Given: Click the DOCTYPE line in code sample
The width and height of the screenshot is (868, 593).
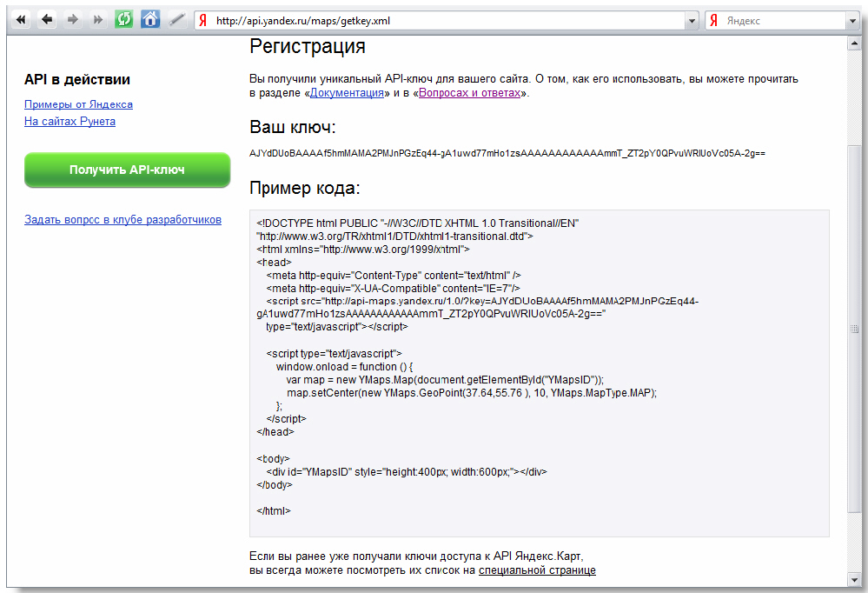Looking at the screenshot, I should tap(417, 223).
